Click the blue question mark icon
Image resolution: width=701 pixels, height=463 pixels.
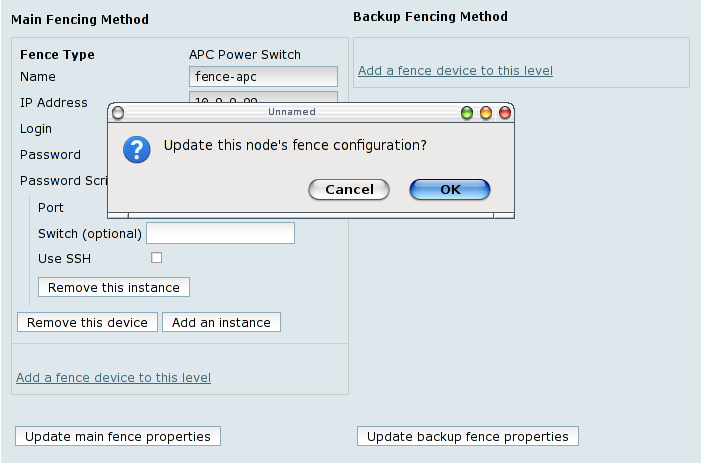pyautogui.click(x=136, y=149)
